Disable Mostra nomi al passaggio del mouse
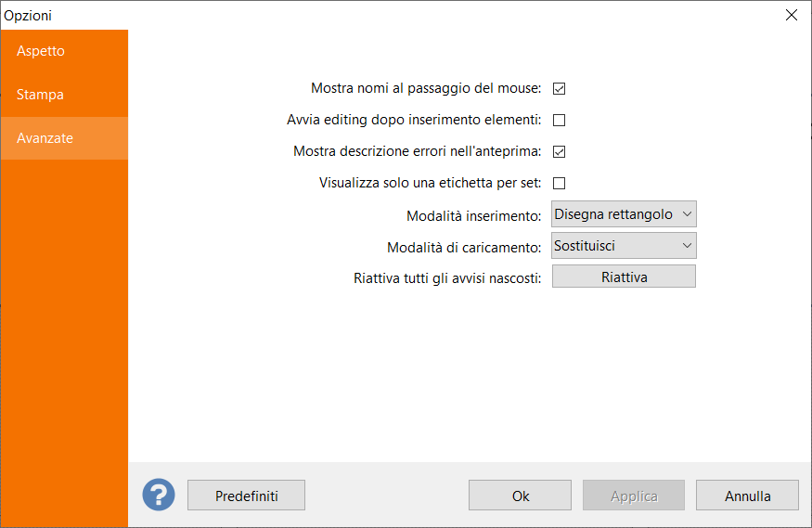The height and width of the screenshot is (528, 812). (560, 89)
